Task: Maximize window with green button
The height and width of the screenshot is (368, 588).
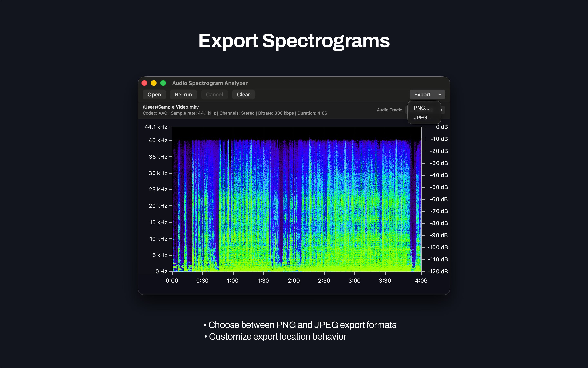Action: 163,83
